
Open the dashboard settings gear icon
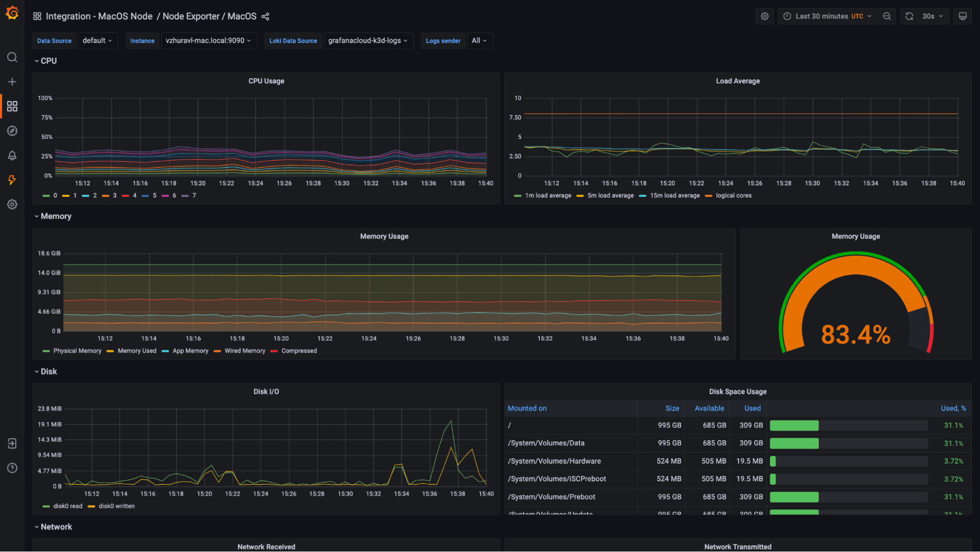point(764,16)
